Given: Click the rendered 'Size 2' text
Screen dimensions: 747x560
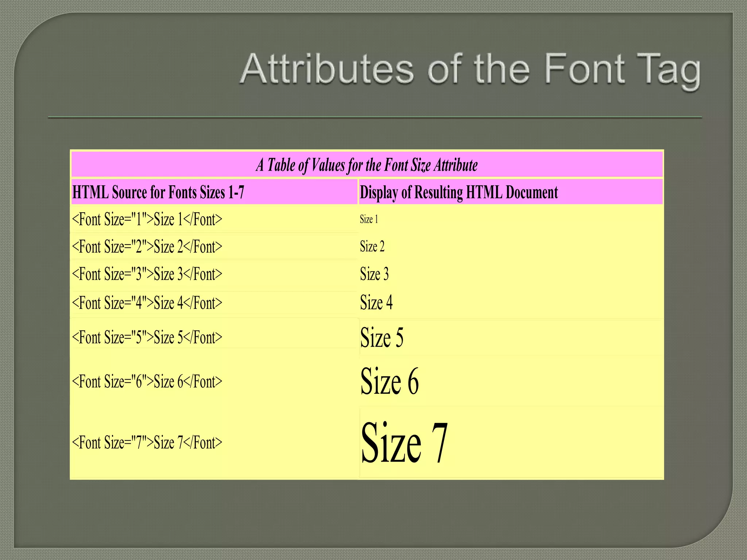Looking at the screenshot, I should tap(372, 246).
